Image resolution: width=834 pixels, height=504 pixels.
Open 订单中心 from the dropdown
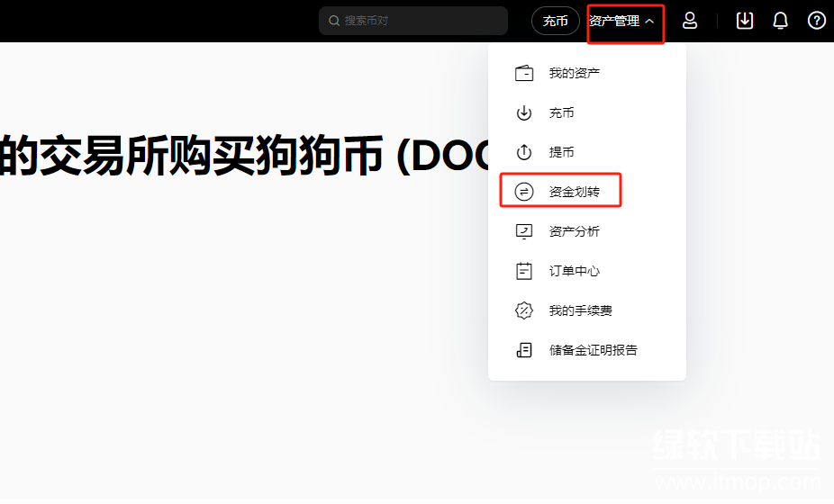[x=574, y=271]
